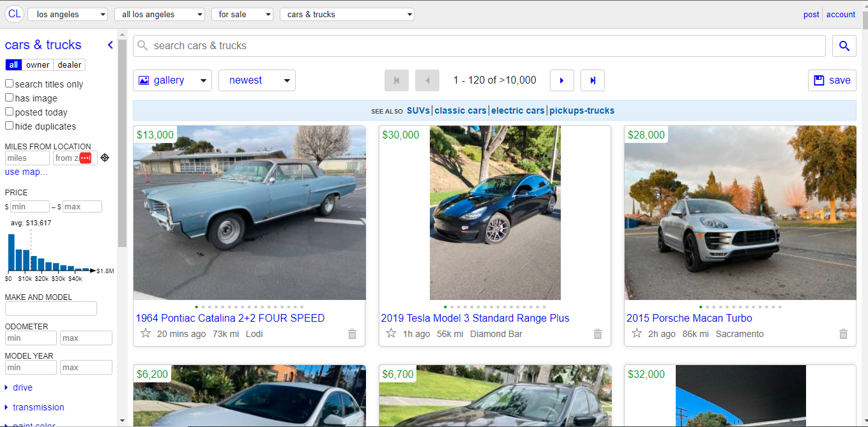868x427 pixels.
Task: Open the for sale category dropdown
Action: point(242,14)
